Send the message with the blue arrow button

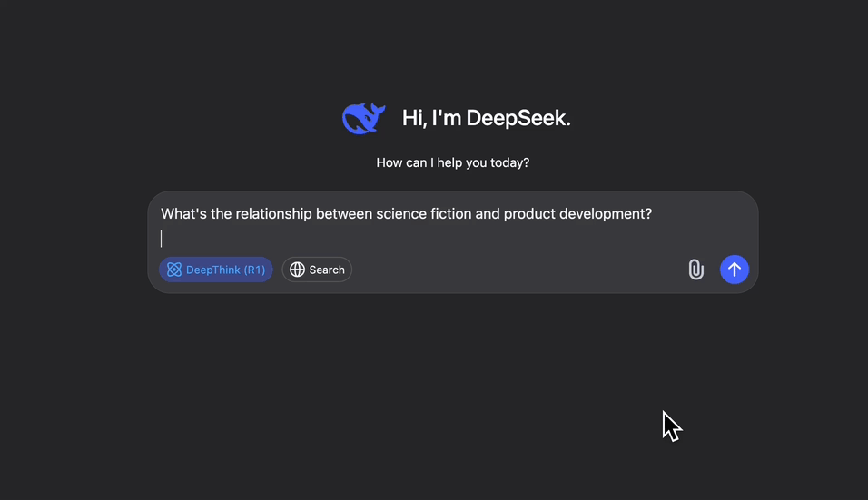pos(734,270)
